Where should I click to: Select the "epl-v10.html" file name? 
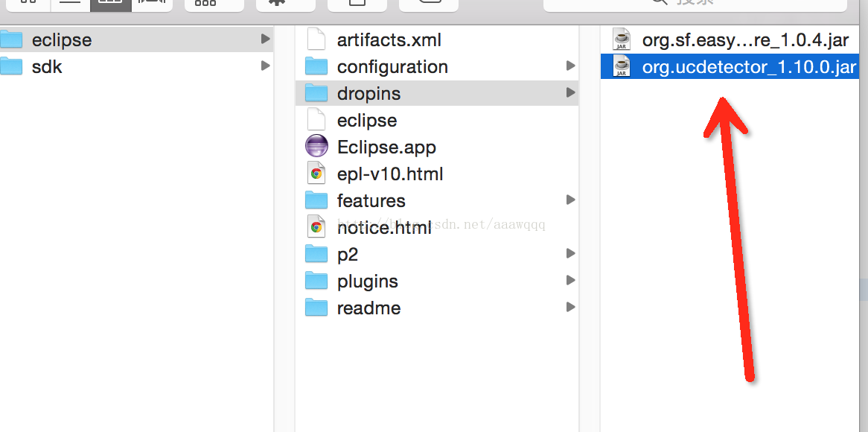pos(390,174)
